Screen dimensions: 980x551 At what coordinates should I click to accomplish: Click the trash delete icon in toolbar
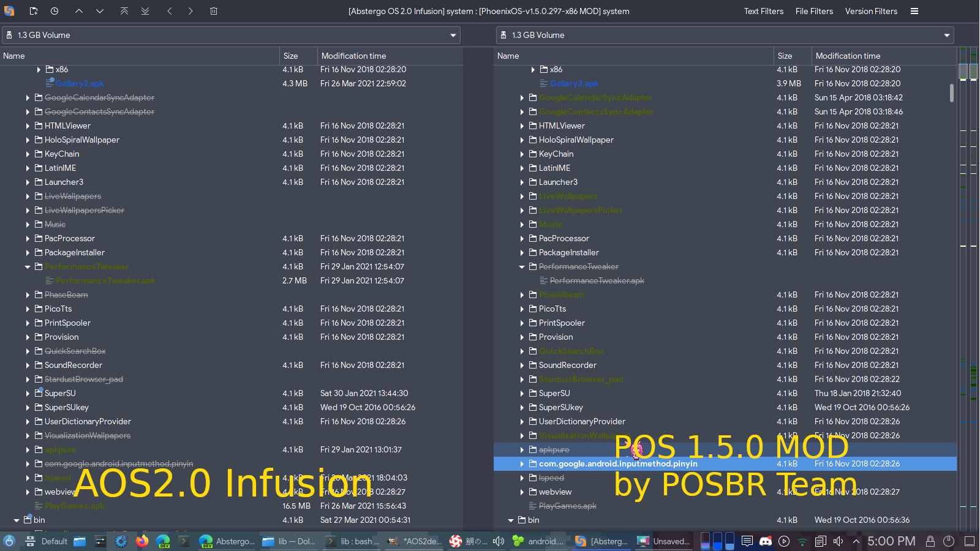(x=214, y=11)
